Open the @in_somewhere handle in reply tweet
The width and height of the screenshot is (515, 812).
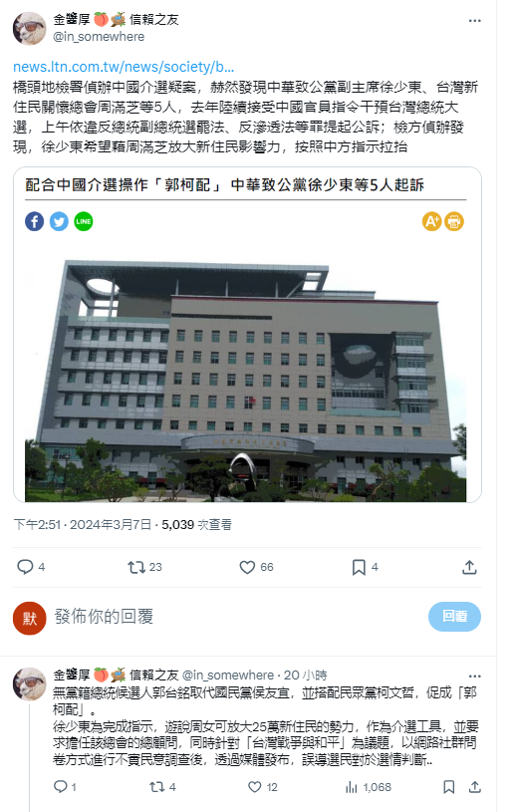pyautogui.click(x=228, y=676)
